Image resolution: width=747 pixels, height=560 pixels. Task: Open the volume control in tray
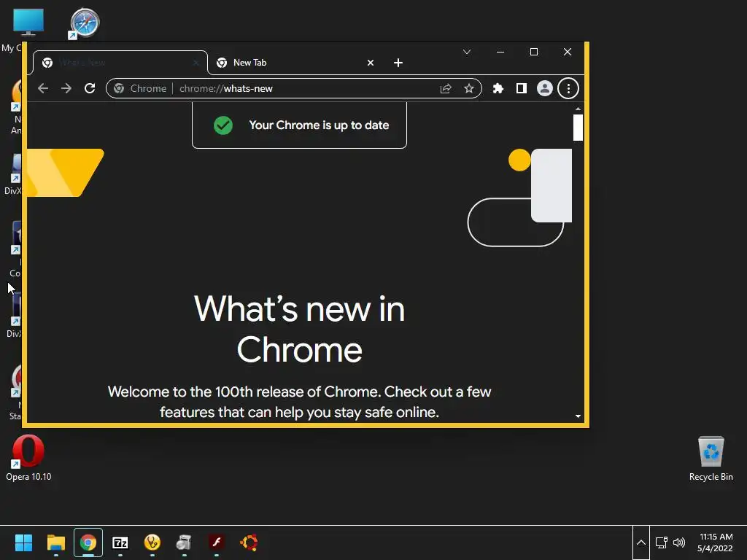[679, 542]
